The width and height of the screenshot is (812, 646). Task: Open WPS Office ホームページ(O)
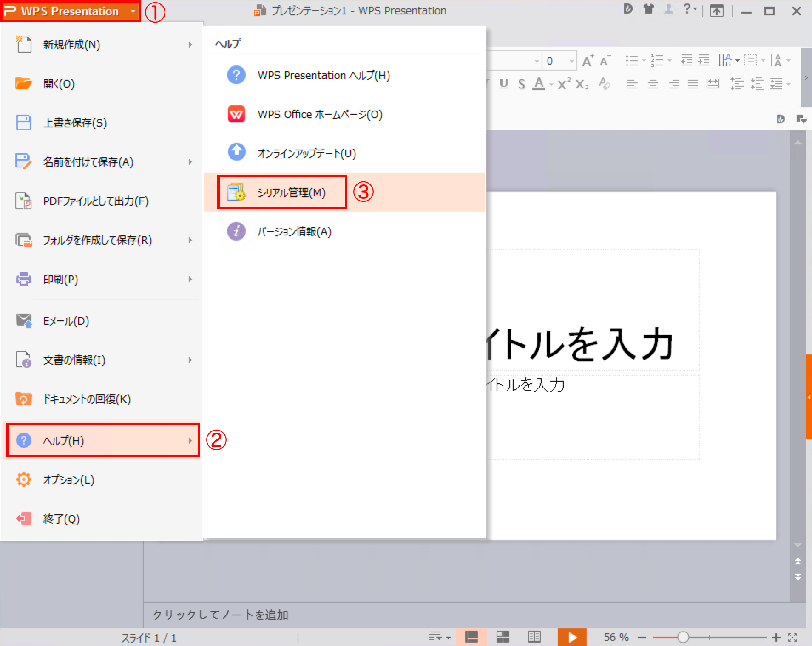coord(345,114)
